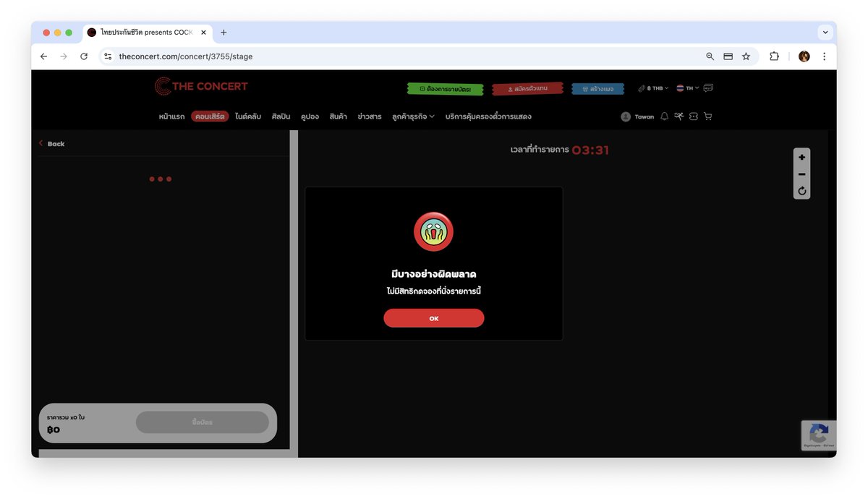Click the running person activity icon

678,116
